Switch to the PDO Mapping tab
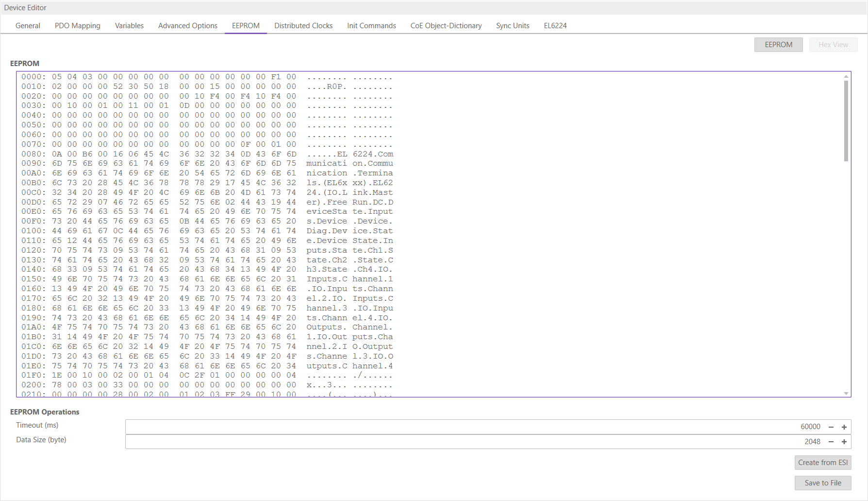Viewport: 868px width, 501px height. [x=78, y=25]
